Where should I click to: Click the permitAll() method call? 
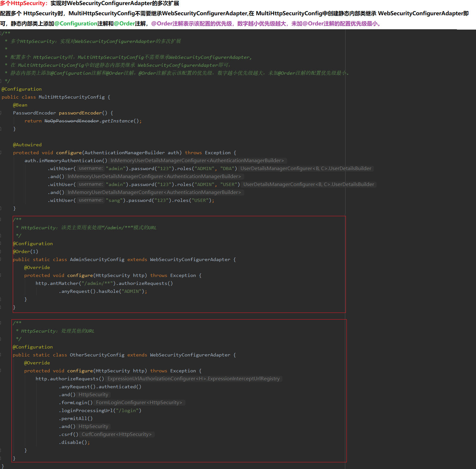coord(77,418)
